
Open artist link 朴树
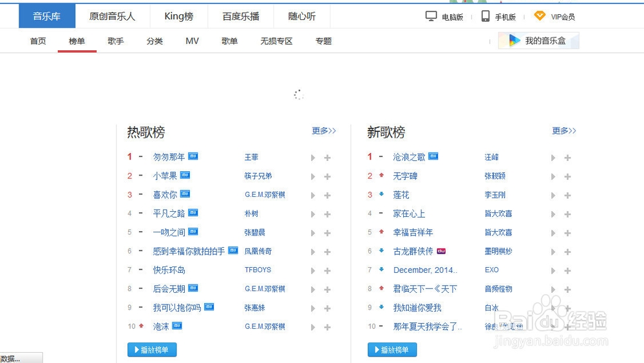click(x=251, y=214)
